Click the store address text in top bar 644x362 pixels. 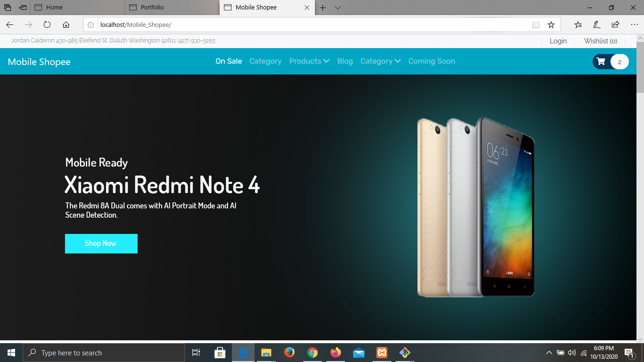click(113, 41)
